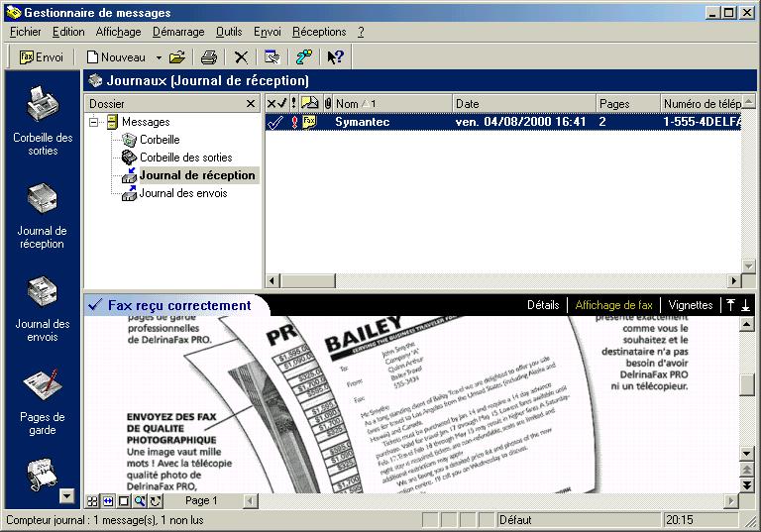
Task: Open the phone book shortcut under Pages de garde
Action: 43,475
